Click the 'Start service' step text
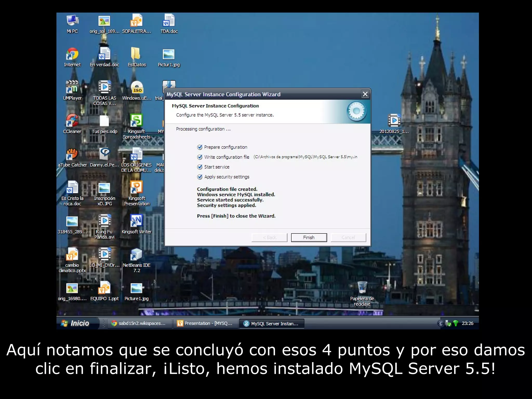 pyautogui.click(x=217, y=167)
